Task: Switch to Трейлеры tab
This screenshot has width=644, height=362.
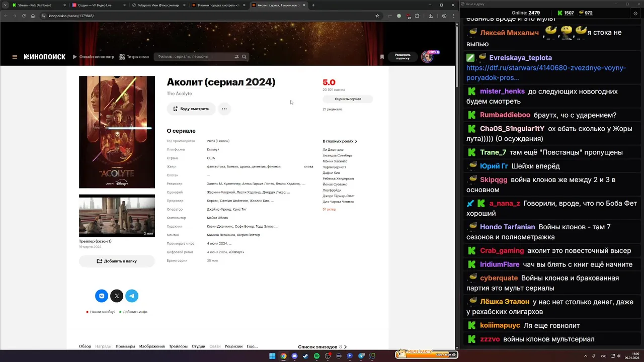Action: point(178,346)
